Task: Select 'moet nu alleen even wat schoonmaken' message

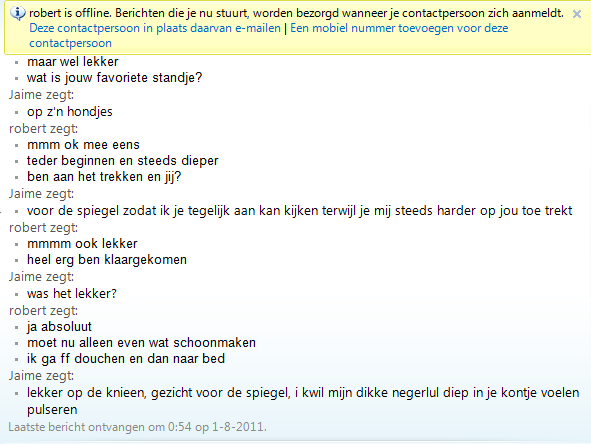Action: pyautogui.click(x=141, y=343)
